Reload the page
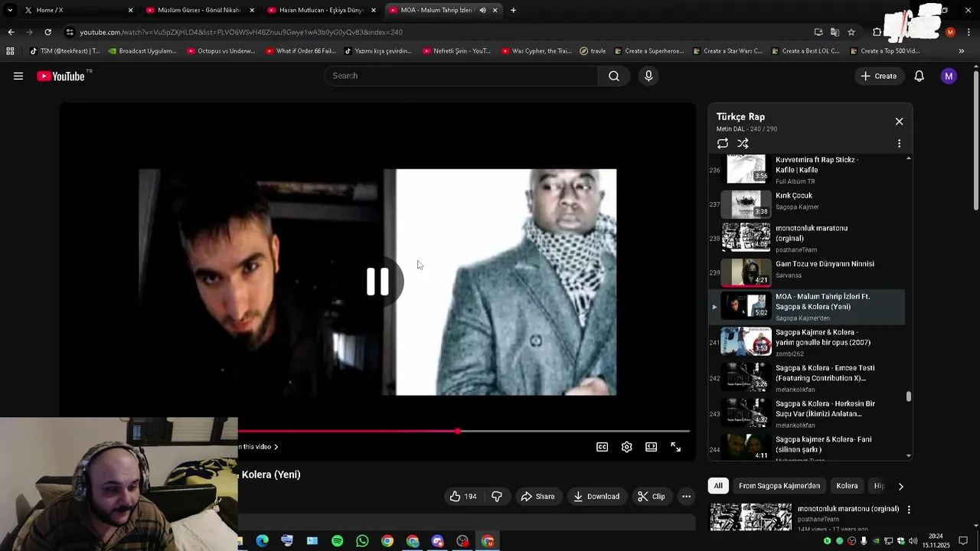The width and height of the screenshot is (980, 551). tap(47, 32)
